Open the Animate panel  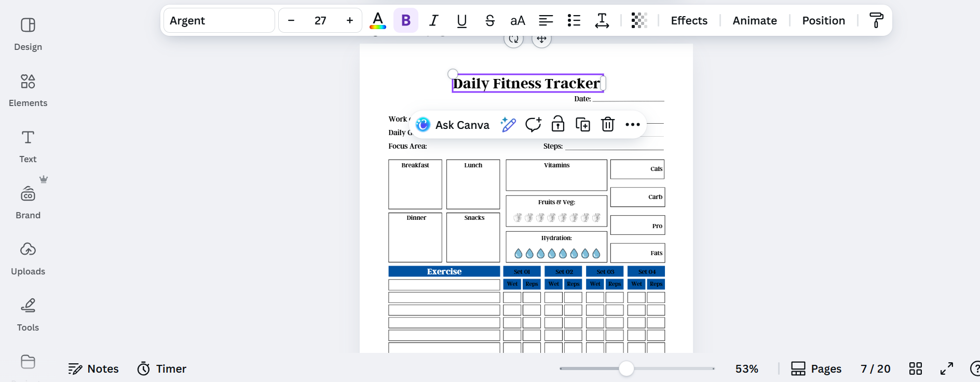(754, 21)
